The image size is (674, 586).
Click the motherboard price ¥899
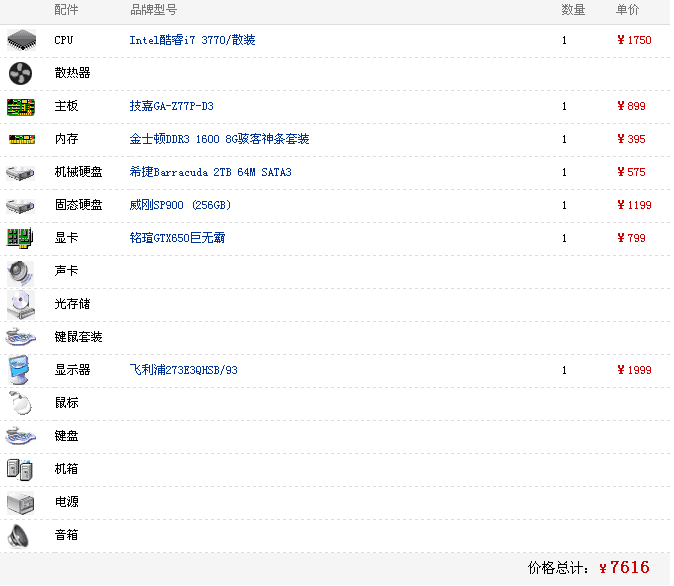tap(631, 106)
